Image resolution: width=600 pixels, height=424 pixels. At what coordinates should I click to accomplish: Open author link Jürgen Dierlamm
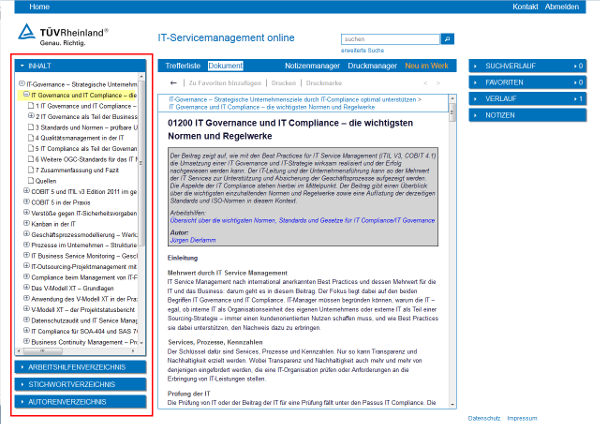[x=193, y=240]
